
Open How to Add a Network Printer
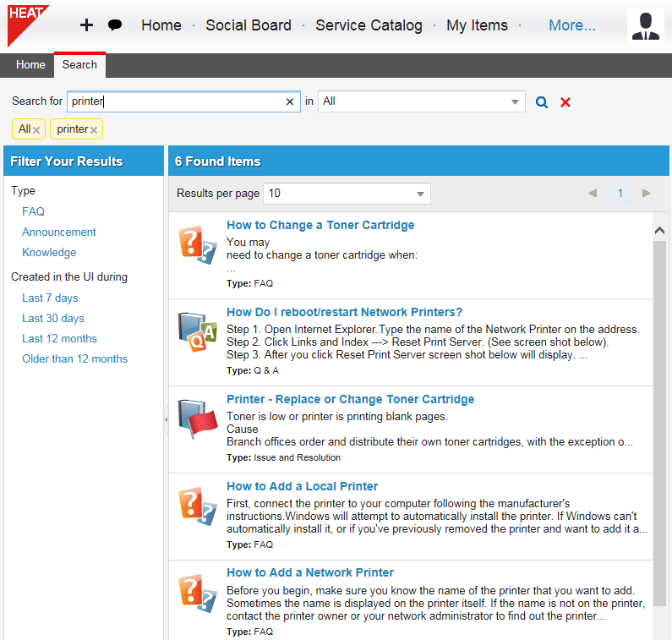(310, 572)
